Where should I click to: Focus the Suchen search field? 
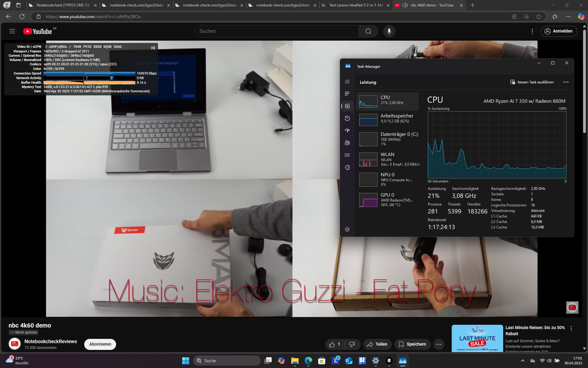tap(277, 31)
